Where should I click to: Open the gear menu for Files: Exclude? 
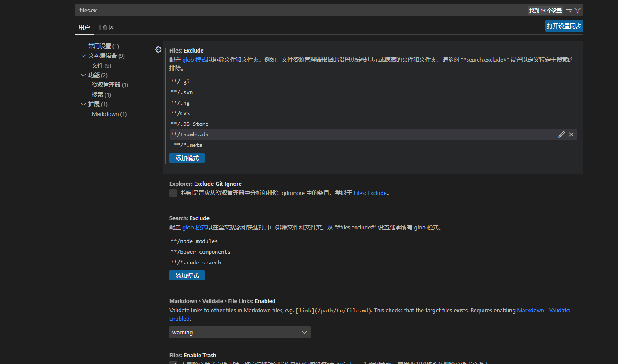click(158, 49)
